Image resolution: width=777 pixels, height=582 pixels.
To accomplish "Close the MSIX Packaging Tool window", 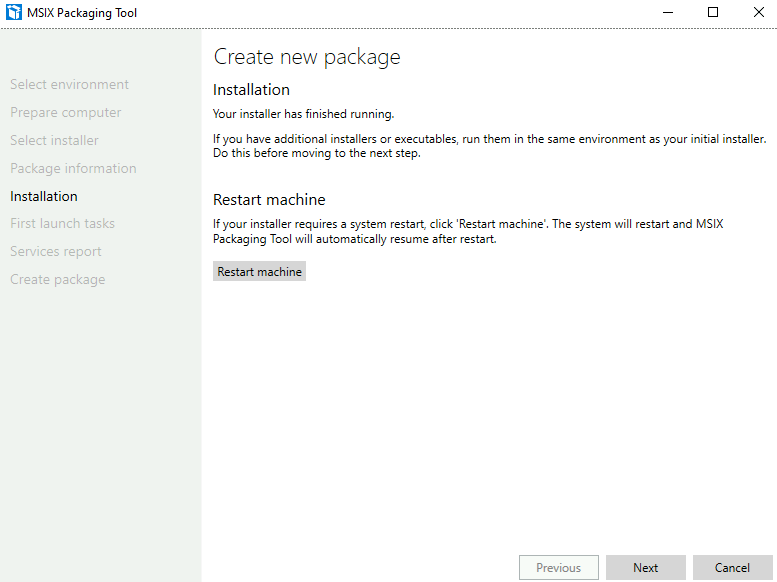I will [x=758, y=12].
